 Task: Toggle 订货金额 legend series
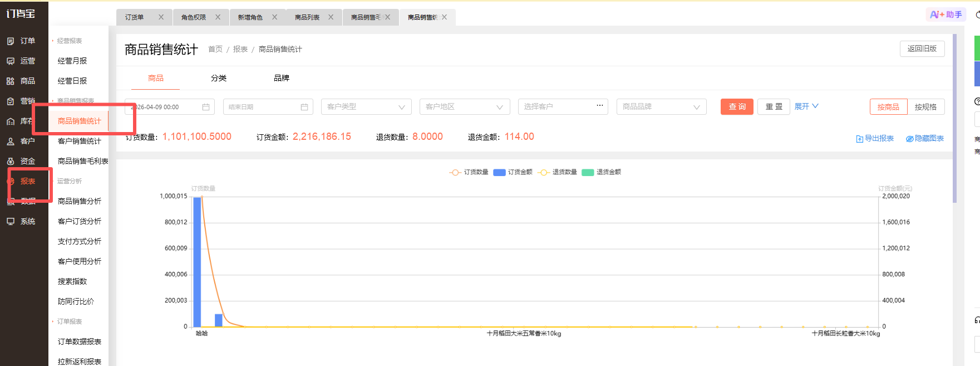coord(513,172)
